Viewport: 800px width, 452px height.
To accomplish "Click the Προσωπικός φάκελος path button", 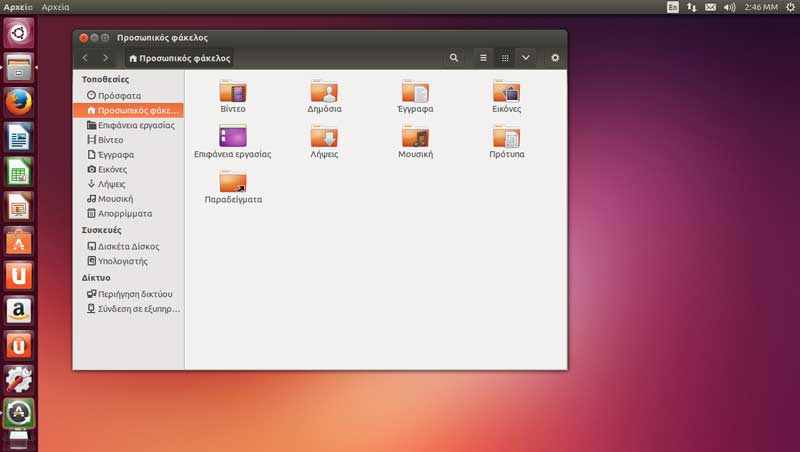I will coord(180,58).
